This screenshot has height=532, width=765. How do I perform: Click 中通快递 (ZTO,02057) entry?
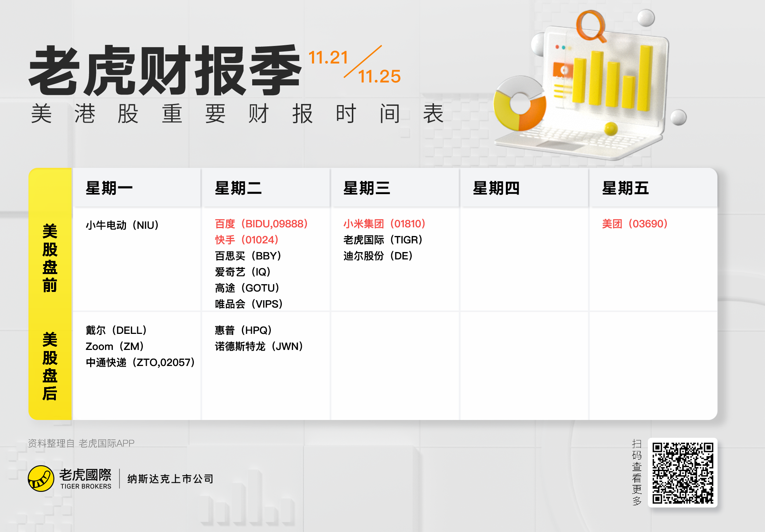pyautogui.click(x=141, y=362)
